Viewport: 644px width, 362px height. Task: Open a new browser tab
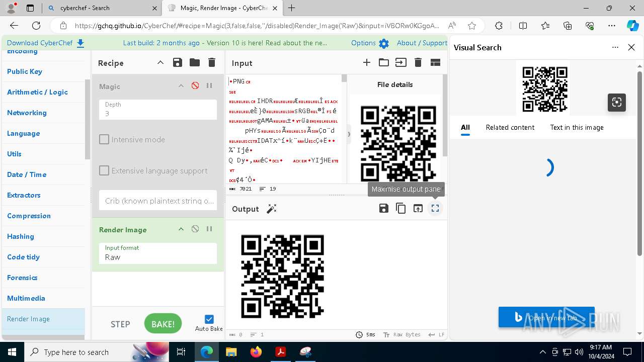[291, 8]
